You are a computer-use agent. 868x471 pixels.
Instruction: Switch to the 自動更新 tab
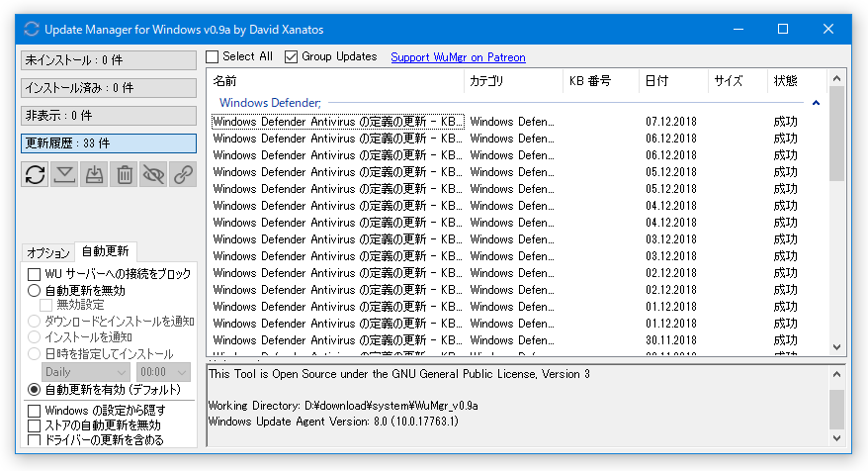pos(105,251)
